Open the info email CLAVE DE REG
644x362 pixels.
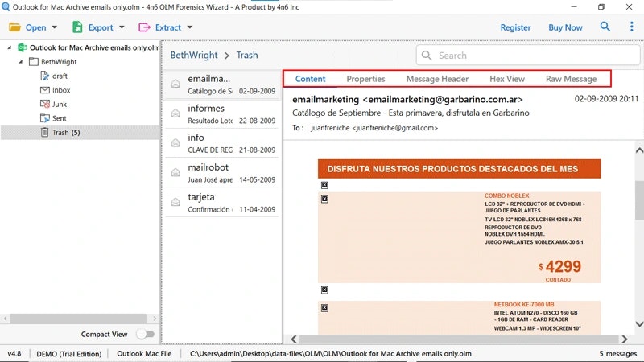click(222, 144)
